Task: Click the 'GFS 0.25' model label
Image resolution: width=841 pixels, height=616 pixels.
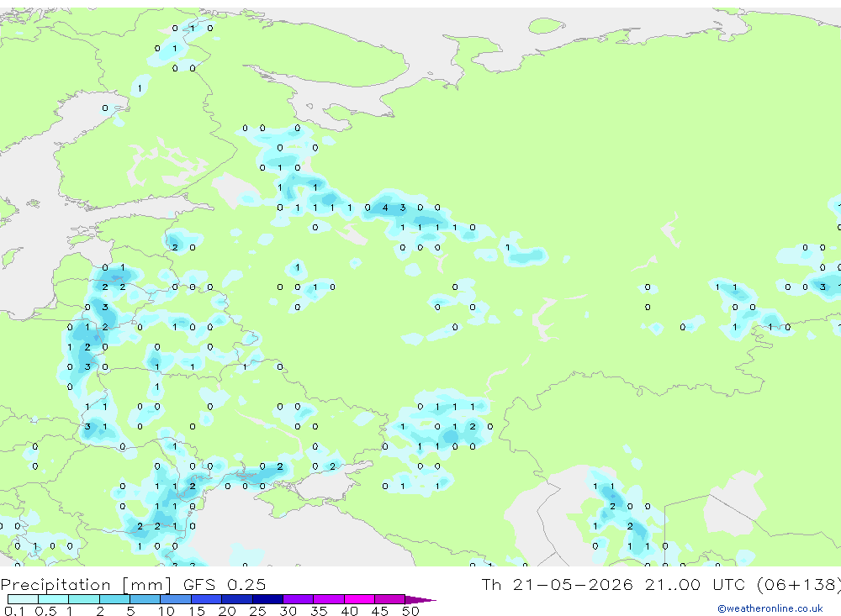Action: tap(225, 585)
